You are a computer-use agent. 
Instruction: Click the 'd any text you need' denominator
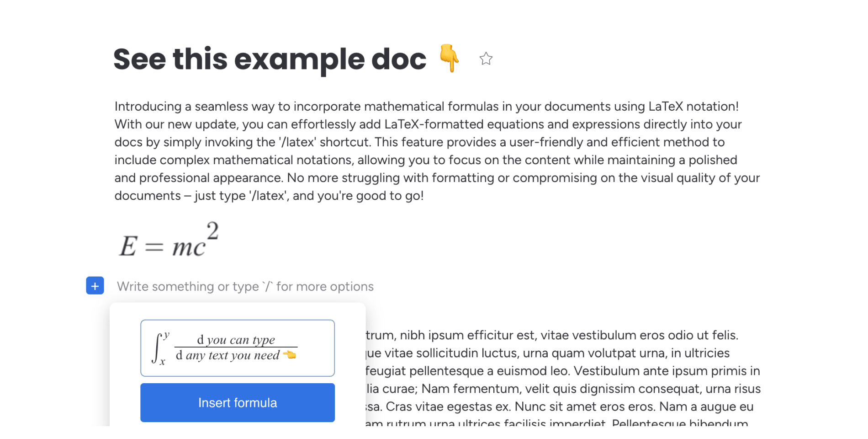click(x=228, y=355)
